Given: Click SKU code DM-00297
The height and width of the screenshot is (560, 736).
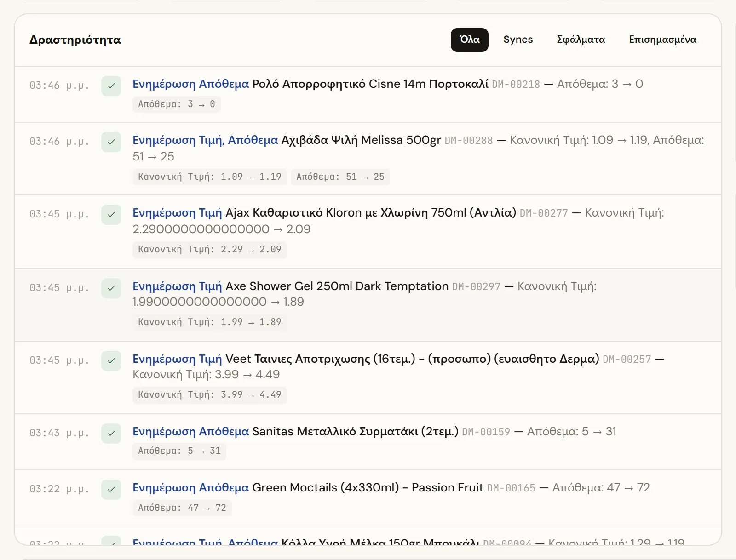Looking at the screenshot, I should click(476, 287).
